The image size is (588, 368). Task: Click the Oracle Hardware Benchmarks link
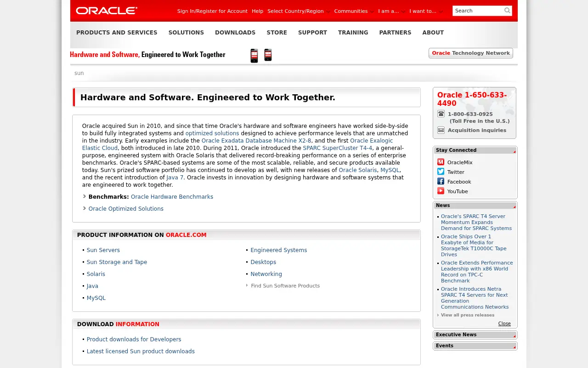click(172, 196)
